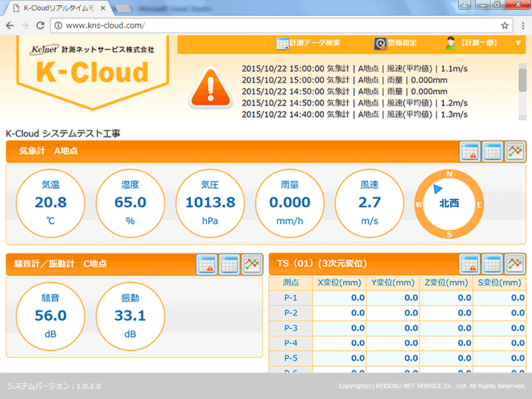Click the 15:00:00 風速(平均値) 1.1m/s alert
Screen dimensions: 532x399
[x=354, y=68]
